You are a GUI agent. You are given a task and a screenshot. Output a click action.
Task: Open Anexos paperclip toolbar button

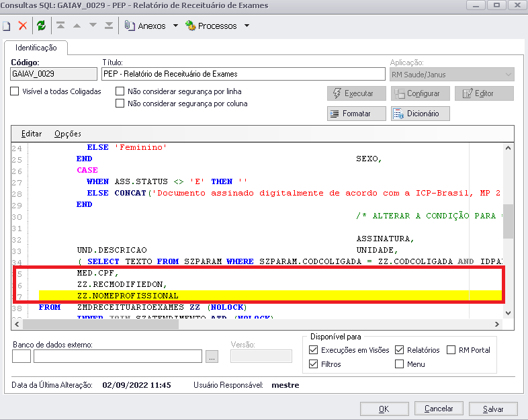tap(146, 26)
